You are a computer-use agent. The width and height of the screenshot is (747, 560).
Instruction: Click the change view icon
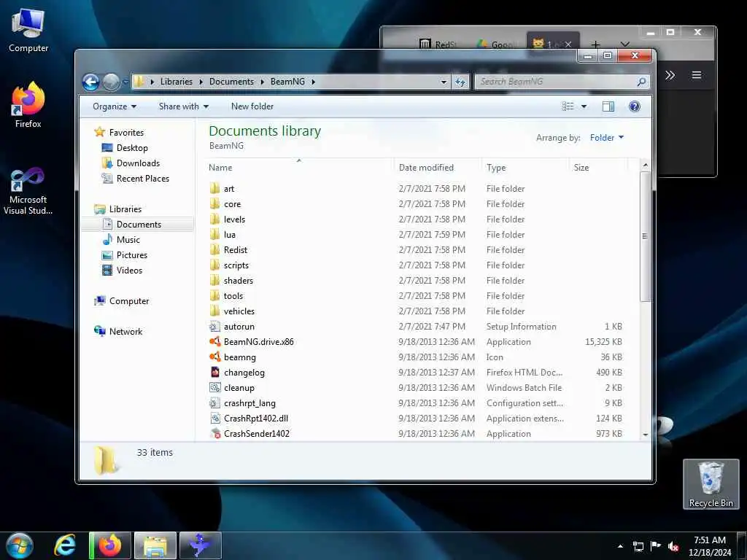(568, 106)
